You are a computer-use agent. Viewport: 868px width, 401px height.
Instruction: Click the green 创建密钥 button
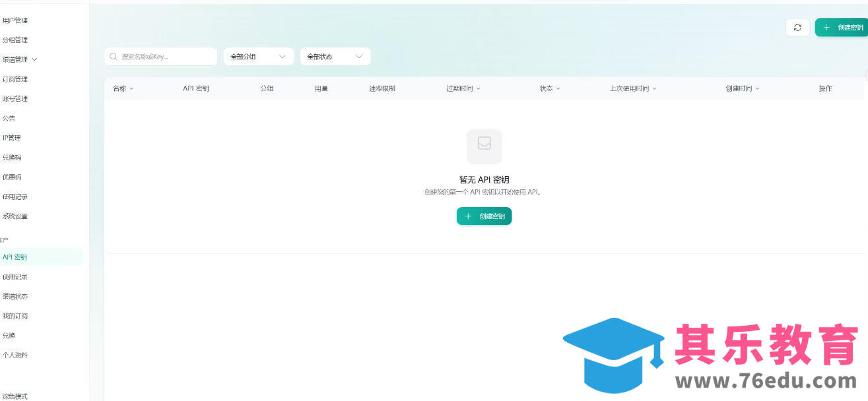tap(842, 27)
